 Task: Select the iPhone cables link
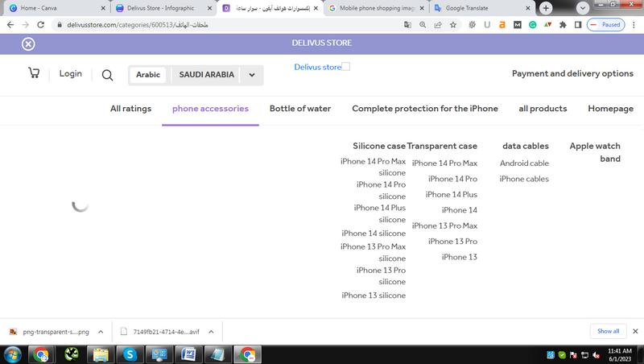[524, 179]
